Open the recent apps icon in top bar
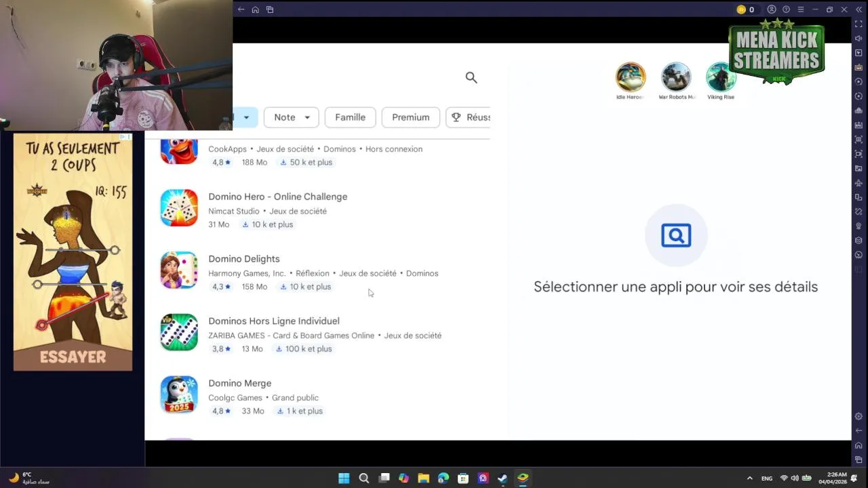 270,9
